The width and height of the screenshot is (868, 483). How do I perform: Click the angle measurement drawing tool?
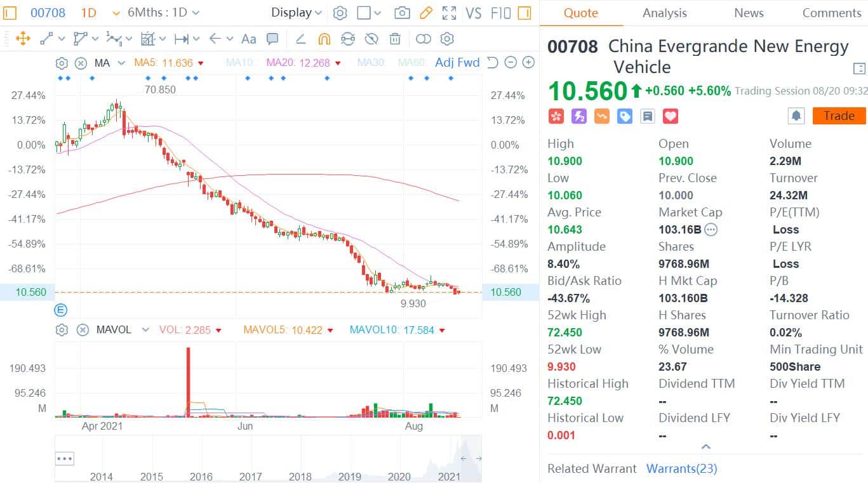click(300, 39)
